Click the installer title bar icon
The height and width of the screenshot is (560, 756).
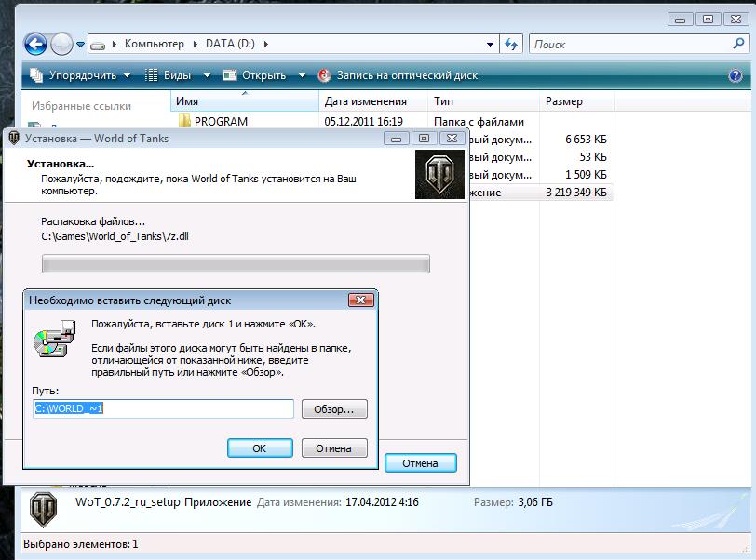pyautogui.click(x=14, y=138)
